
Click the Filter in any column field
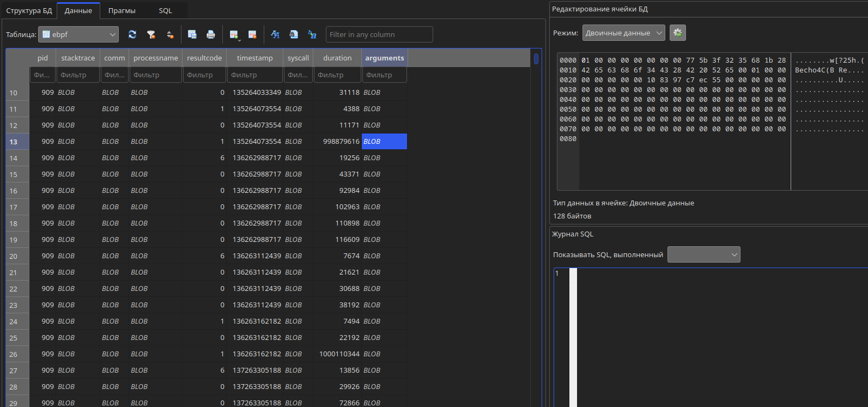379,34
